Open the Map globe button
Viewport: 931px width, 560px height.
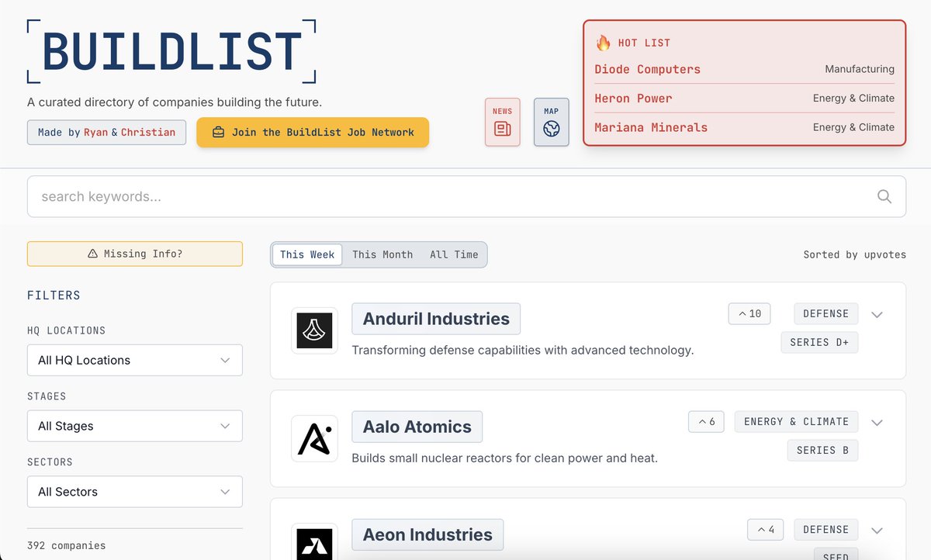(552, 123)
